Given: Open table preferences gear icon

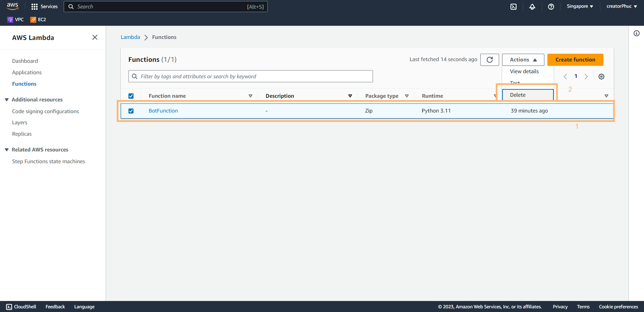Looking at the screenshot, I should pos(601,77).
